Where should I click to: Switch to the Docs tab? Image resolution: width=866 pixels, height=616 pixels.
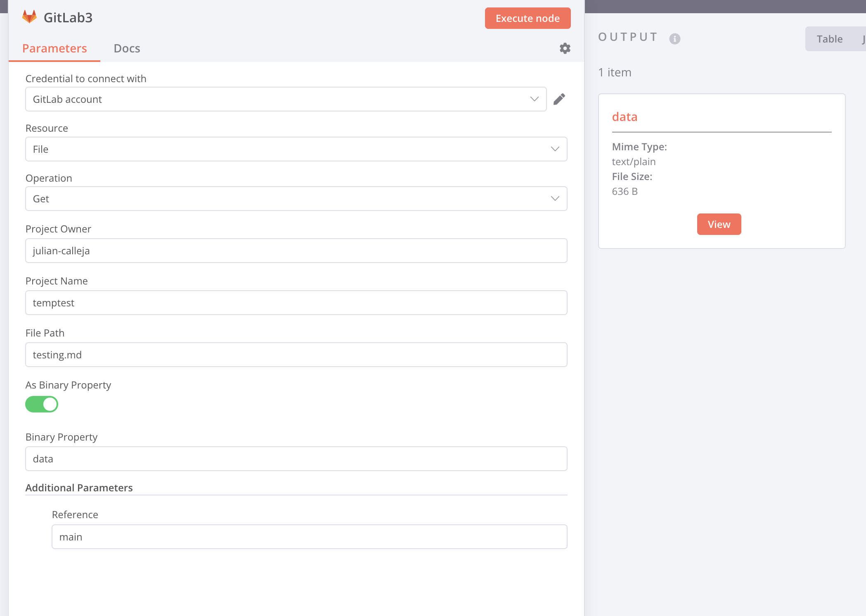(127, 48)
